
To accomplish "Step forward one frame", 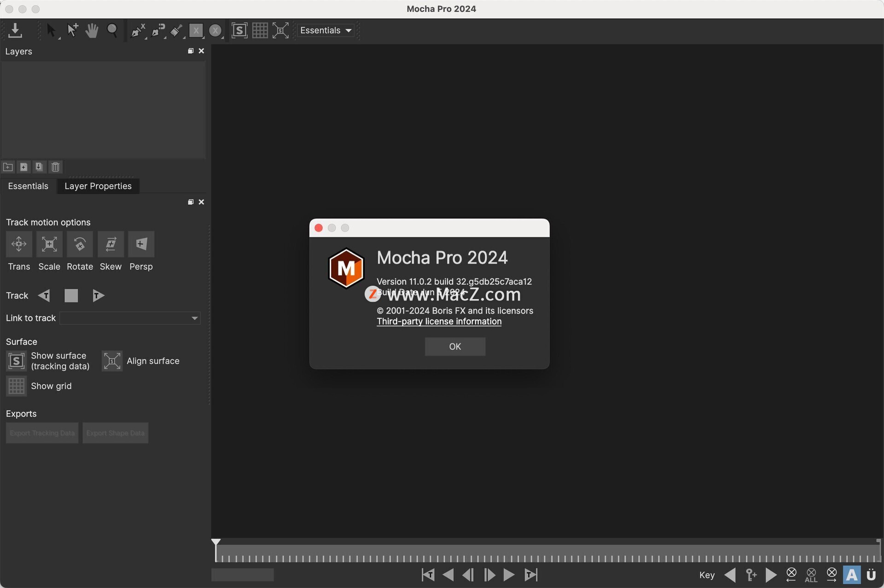I will click(x=489, y=575).
